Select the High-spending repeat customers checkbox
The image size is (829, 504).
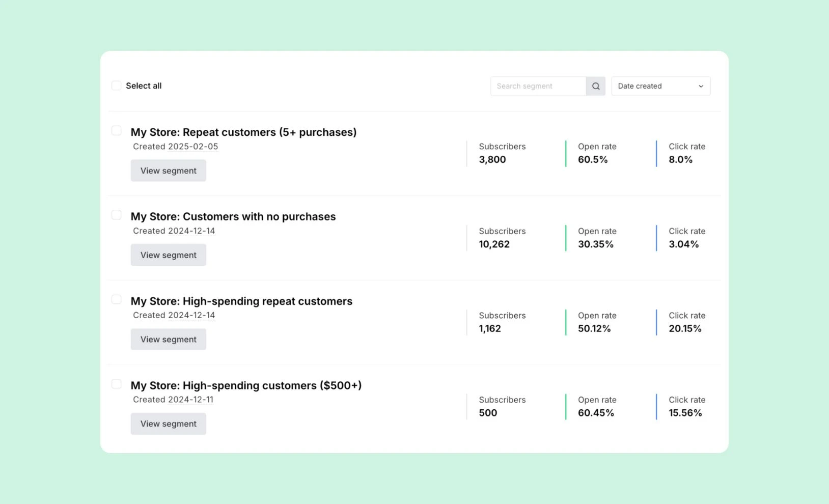[x=117, y=300]
